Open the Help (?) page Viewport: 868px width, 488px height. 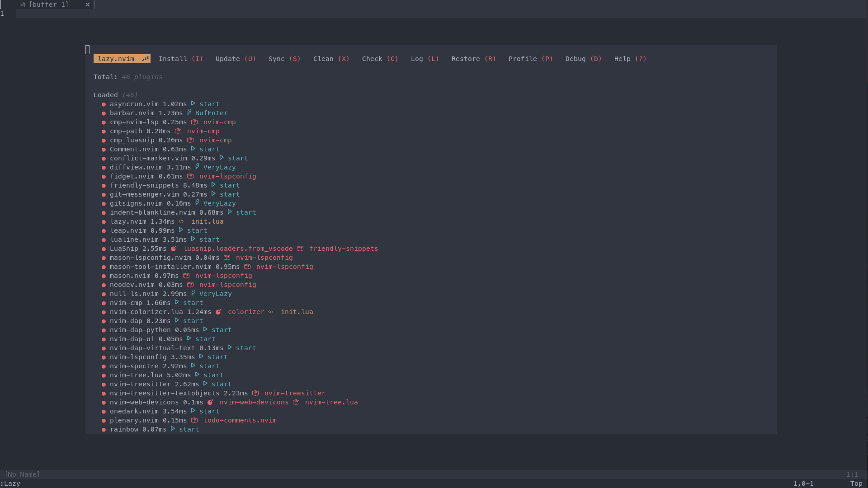pyautogui.click(x=630, y=59)
